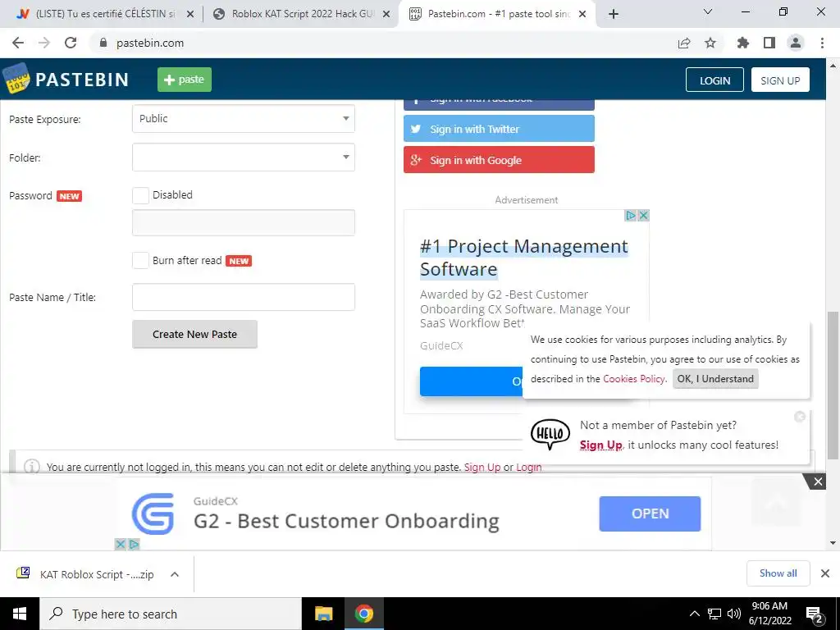Click the volume speaker tray icon

click(734, 614)
